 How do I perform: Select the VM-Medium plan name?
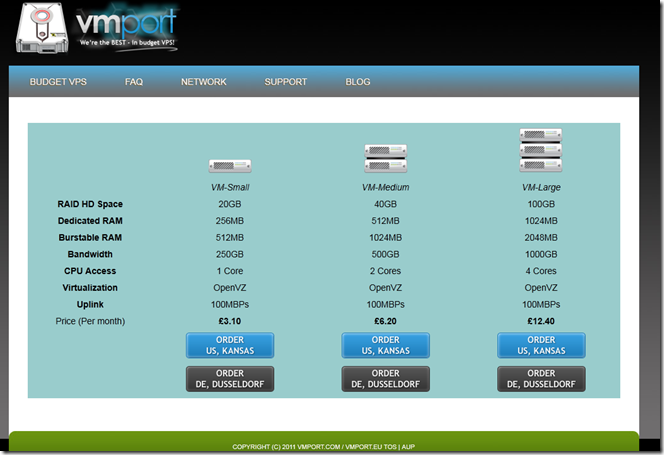point(385,187)
